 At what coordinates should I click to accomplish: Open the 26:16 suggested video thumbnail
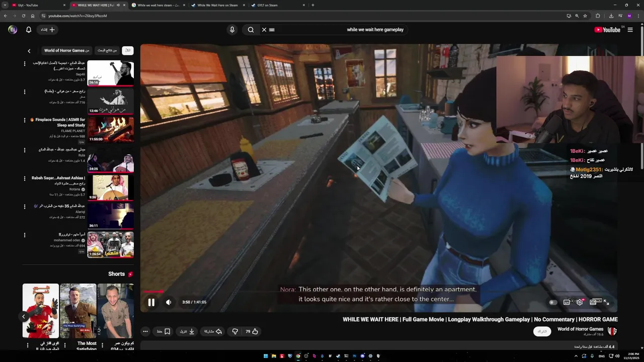tap(111, 73)
